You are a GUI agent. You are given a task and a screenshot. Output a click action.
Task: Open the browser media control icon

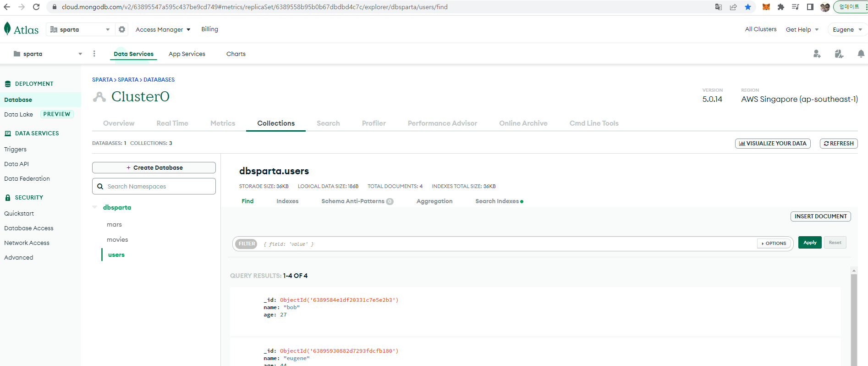click(796, 7)
